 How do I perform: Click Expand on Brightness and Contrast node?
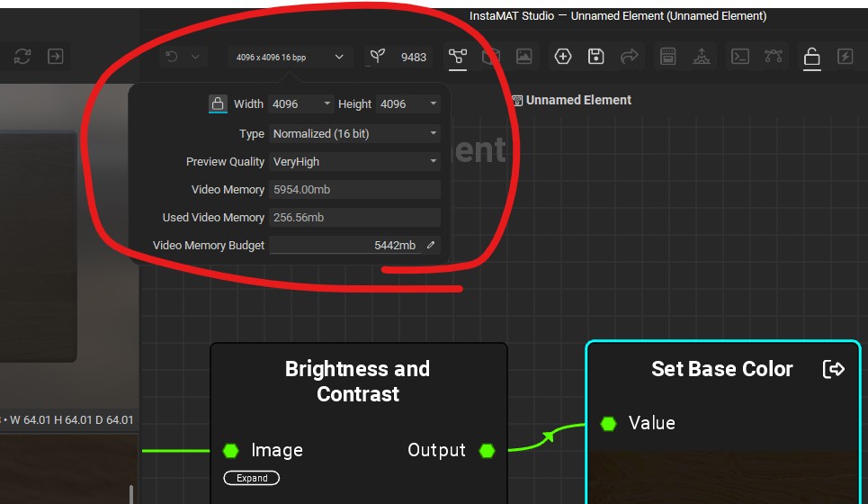tap(252, 478)
